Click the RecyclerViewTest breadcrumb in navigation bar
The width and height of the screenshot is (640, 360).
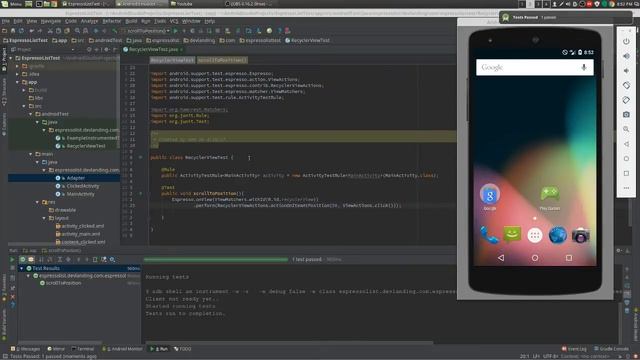(x=307, y=40)
